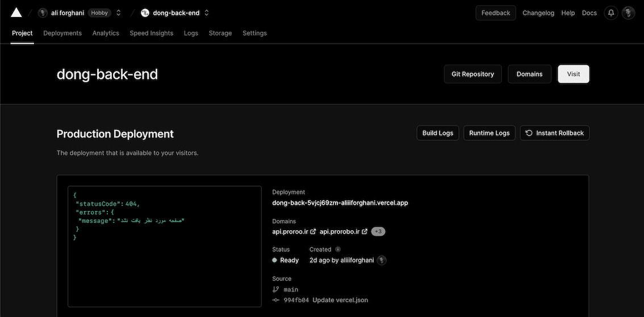Screen dimensions: 644x317
Task: Go to the Logs tab
Action: pos(191,33)
